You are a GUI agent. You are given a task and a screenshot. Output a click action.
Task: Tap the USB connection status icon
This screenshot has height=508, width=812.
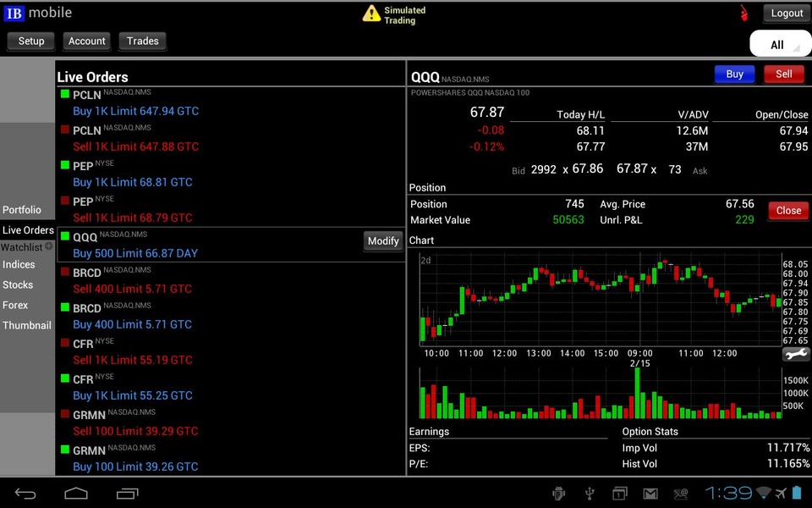pyautogui.click(x=590, y=493)
